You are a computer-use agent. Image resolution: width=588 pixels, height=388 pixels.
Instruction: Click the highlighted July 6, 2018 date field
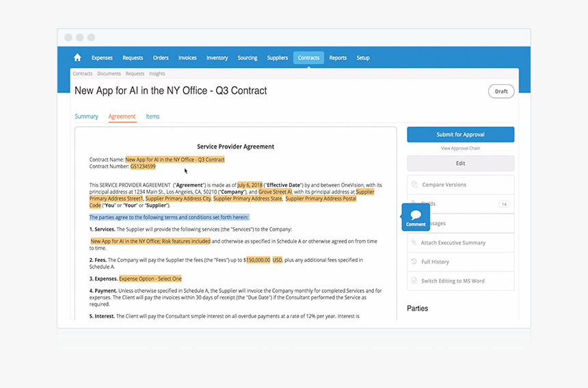[251, 185]
